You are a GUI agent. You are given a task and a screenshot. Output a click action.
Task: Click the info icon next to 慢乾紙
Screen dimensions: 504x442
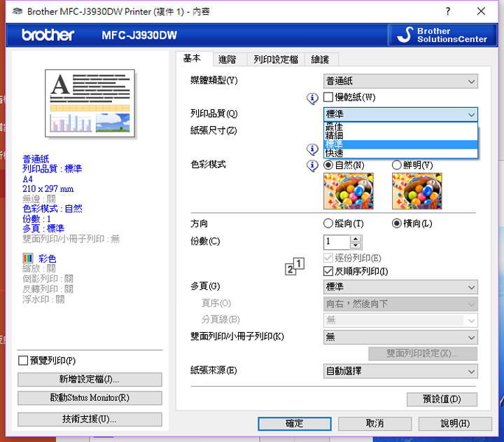pyautogui.click(x=312, y=98)
